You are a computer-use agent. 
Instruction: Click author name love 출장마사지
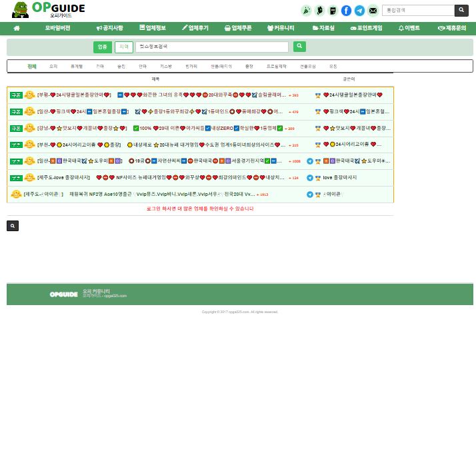tap(340, 177)
